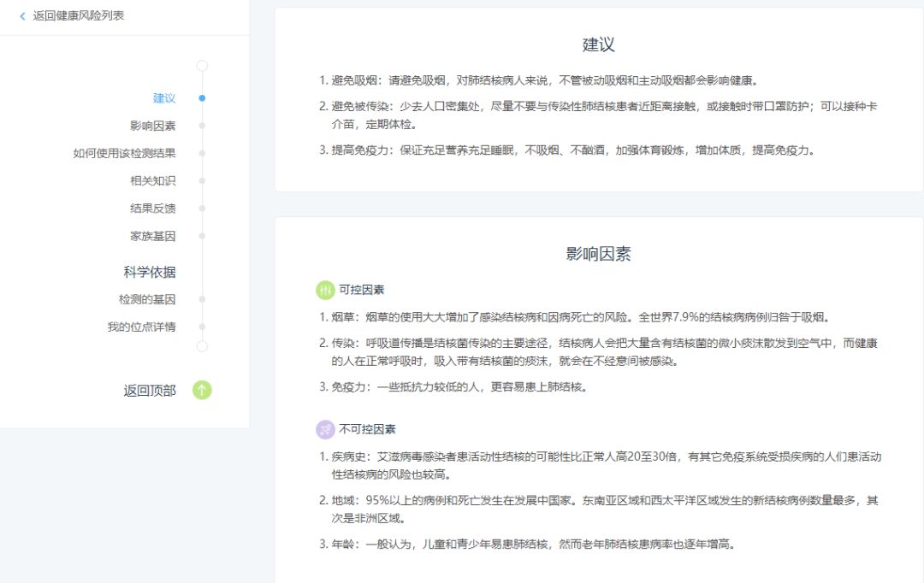The height and width of the screenshot is (583, 924).
Task: Click the 免疫力 controllable factor line
Action: tap(453, 387)
